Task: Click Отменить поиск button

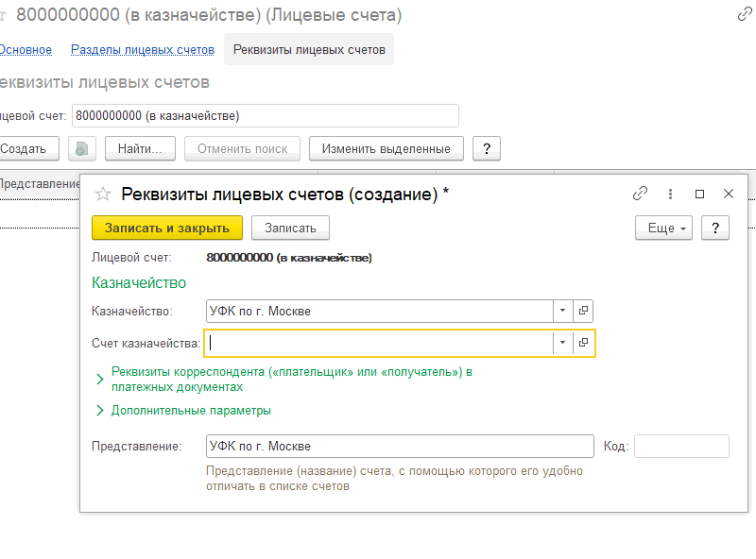Action: coord(242,148)
